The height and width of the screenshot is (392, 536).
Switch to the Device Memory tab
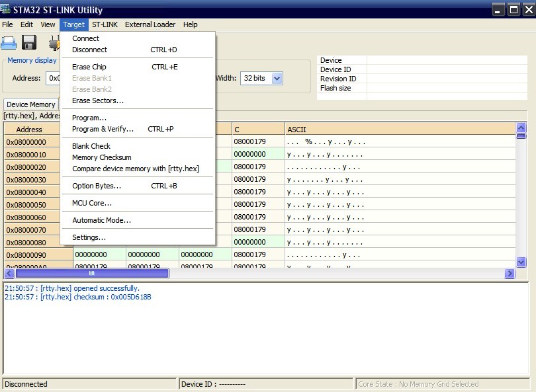[30, 104]
